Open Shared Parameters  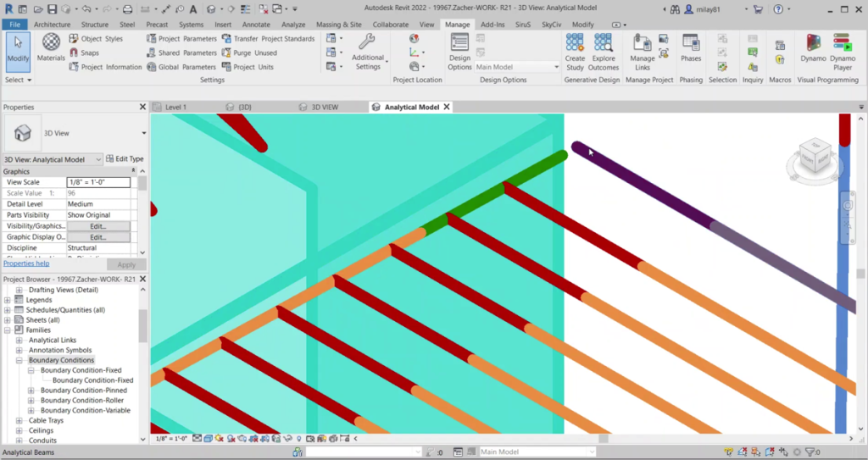(181, 53)
